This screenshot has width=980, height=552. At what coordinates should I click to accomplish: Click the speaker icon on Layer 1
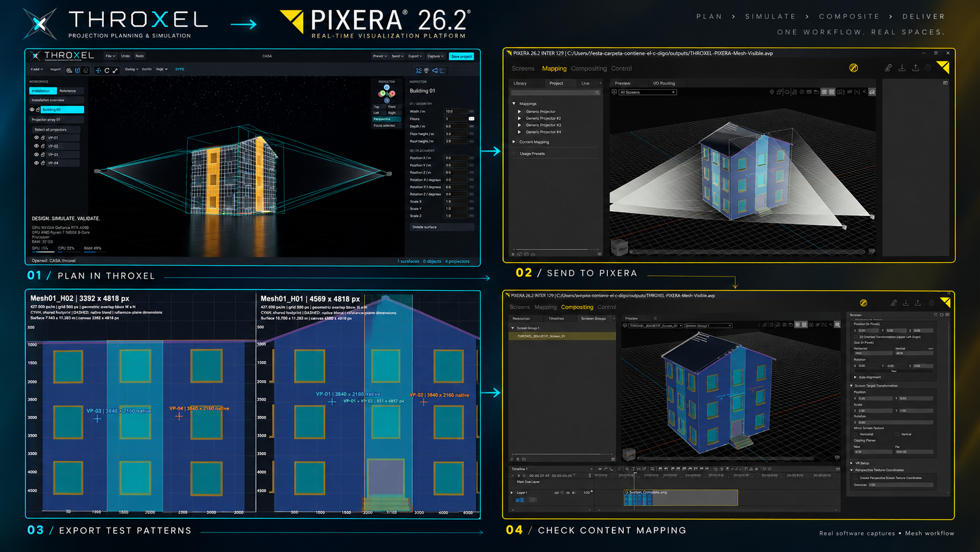pos(574,493)
